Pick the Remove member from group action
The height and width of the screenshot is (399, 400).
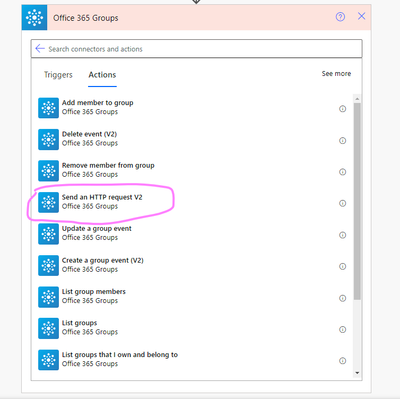[x=192, y=171]
